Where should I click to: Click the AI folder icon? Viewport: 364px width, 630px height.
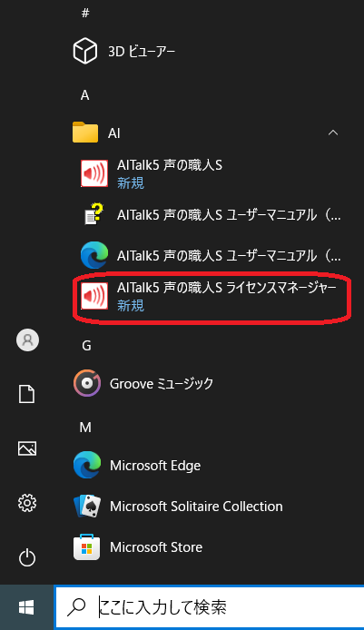click(x=85, y=133)
